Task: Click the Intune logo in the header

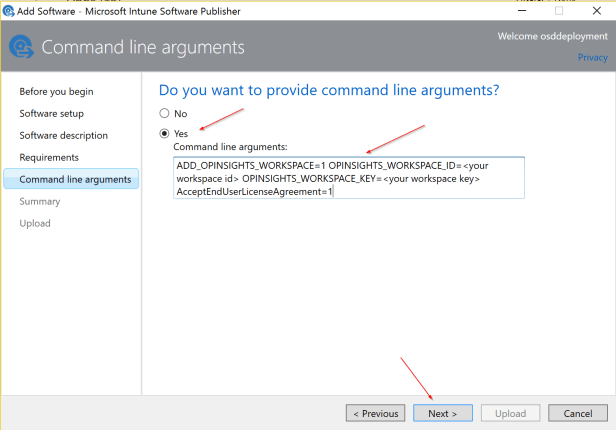Action: click(21, 47)
